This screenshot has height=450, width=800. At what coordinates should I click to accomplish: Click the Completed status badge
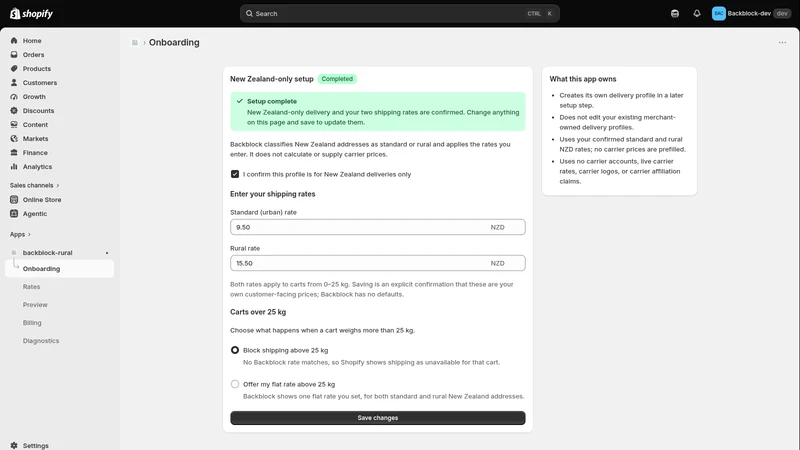click(x=337, y=79)
